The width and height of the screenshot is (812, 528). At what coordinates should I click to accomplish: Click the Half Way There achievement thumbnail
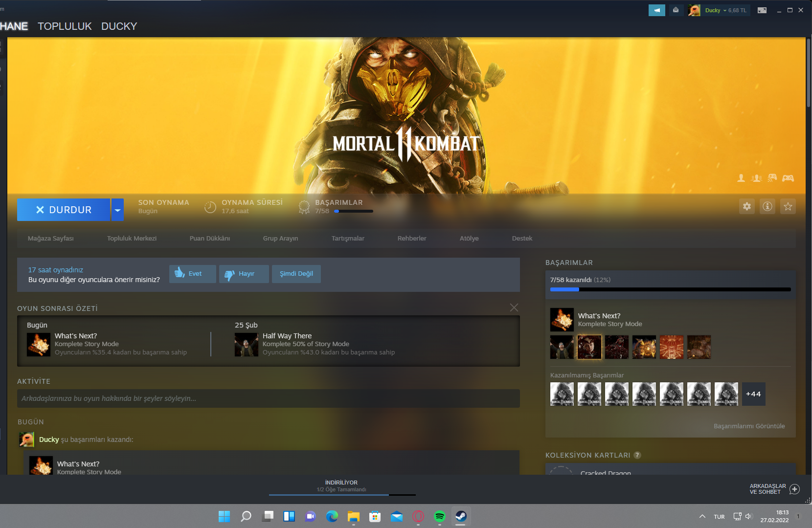[x=247, y=345]
